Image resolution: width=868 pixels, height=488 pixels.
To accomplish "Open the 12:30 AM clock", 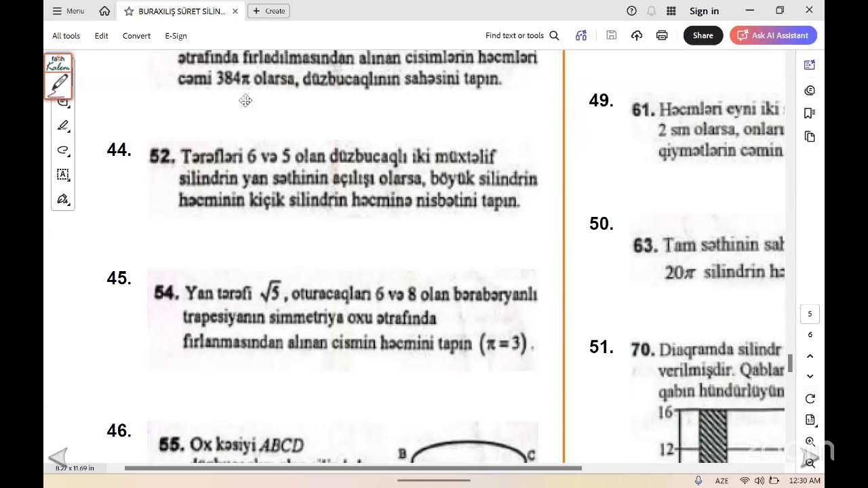I will [x=805, y=481].
